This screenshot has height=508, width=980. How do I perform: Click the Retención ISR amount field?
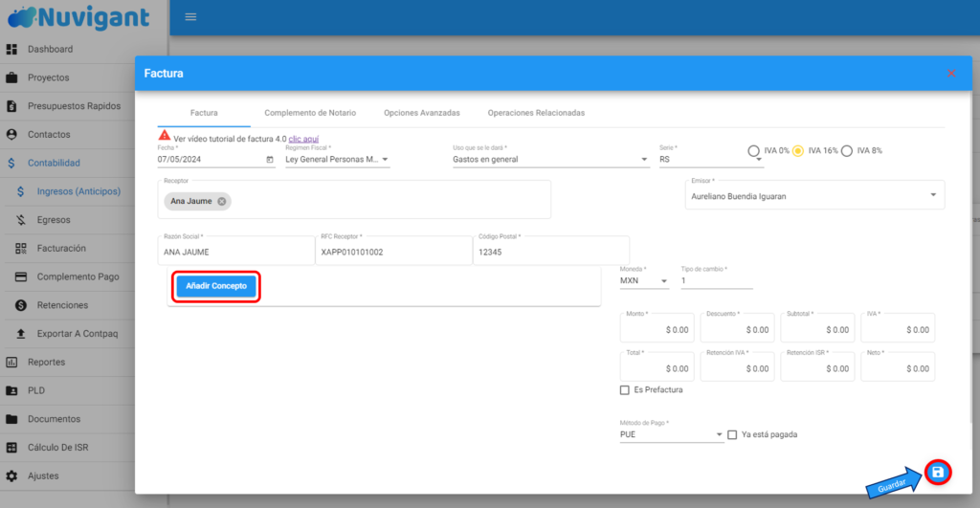coord(817,366)
